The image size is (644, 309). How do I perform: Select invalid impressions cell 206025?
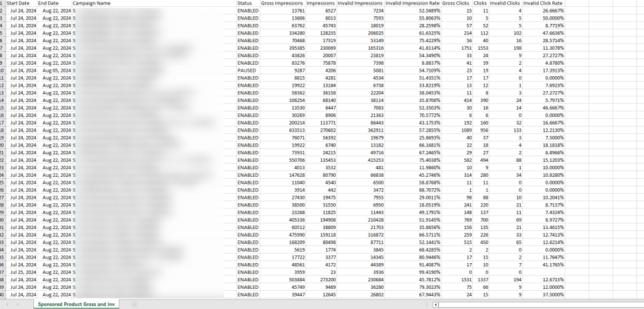[x=360, y=33]
